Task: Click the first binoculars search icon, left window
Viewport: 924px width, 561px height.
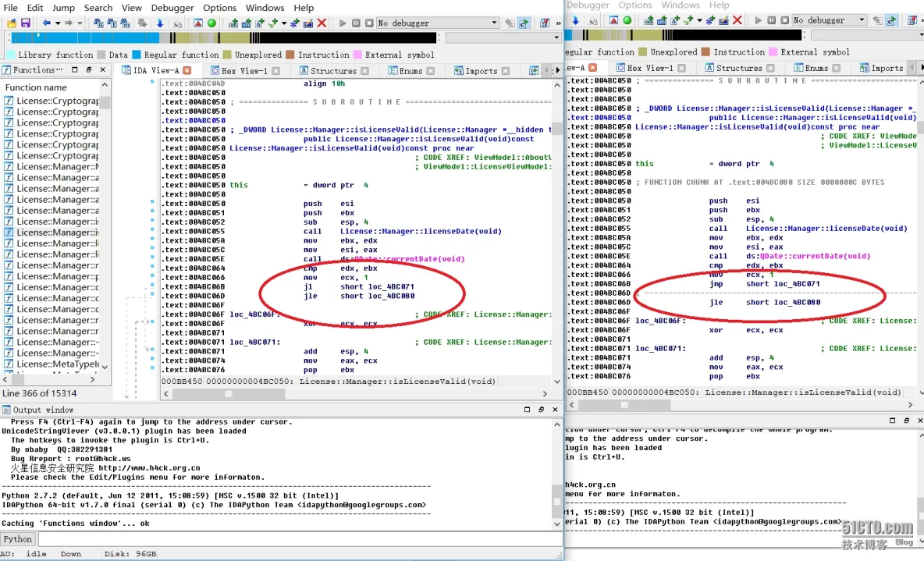Action: 98,23
